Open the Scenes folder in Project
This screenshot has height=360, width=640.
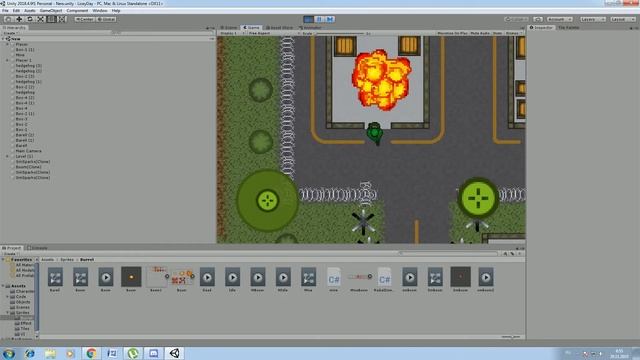click(x=22, y=307)
